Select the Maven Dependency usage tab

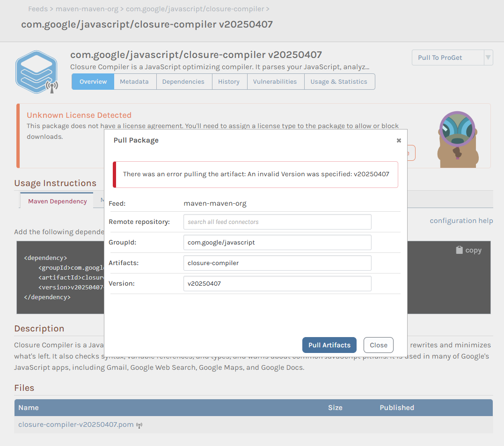point(57,201)
